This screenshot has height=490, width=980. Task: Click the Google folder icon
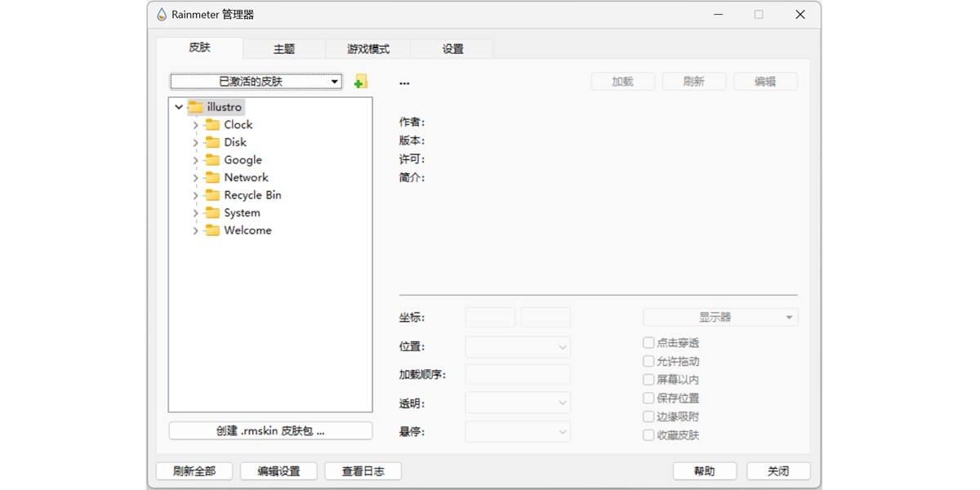point(212,160)
